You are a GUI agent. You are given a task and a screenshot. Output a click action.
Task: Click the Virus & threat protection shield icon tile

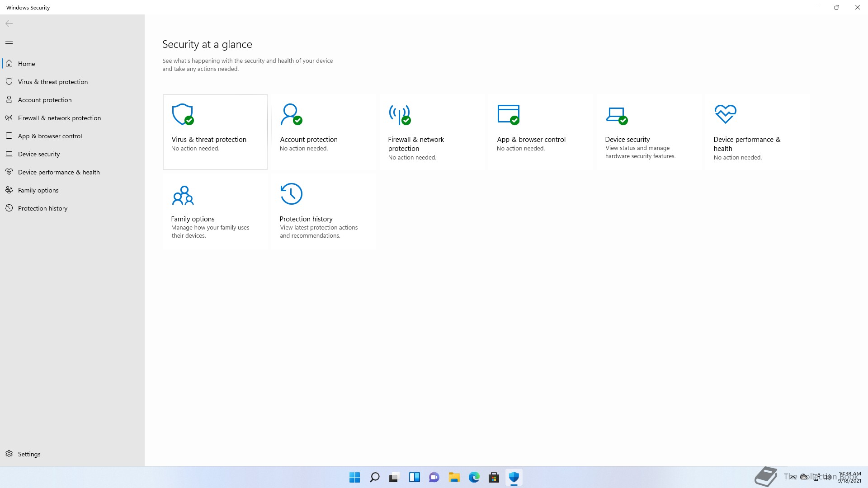183,115
